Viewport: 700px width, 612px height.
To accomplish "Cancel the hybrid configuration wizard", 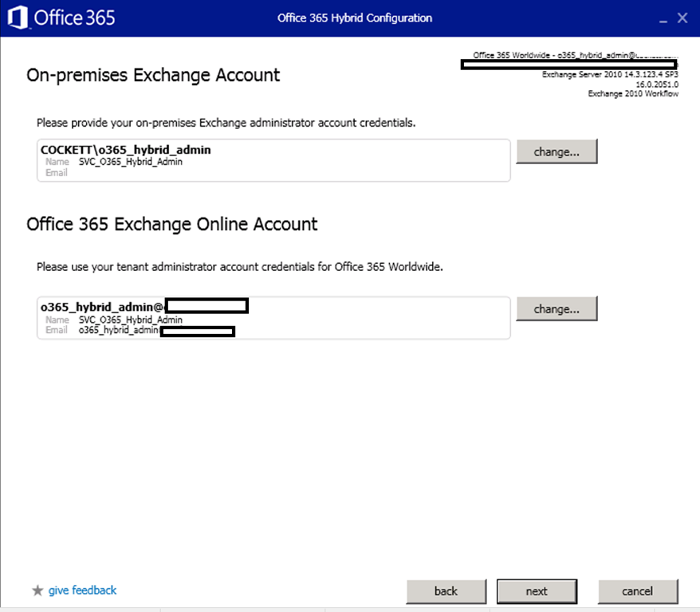I will [638, 591].
